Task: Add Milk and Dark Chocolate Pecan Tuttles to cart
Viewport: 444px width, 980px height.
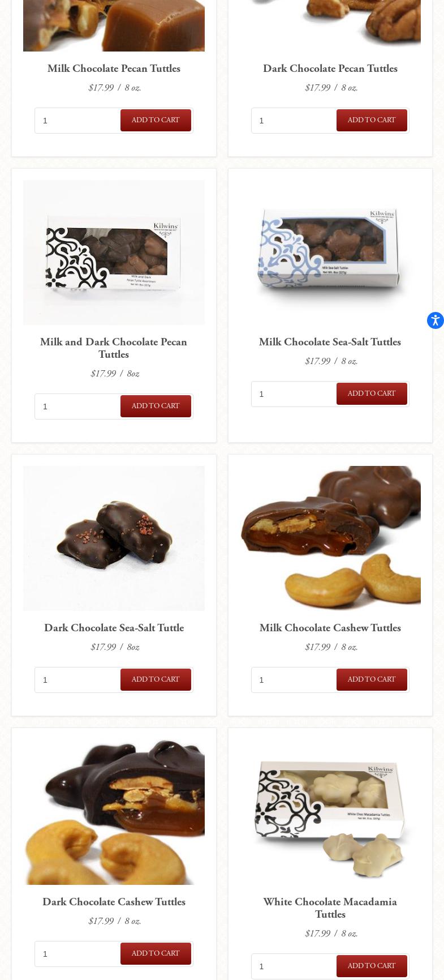Action: (156, 406)
